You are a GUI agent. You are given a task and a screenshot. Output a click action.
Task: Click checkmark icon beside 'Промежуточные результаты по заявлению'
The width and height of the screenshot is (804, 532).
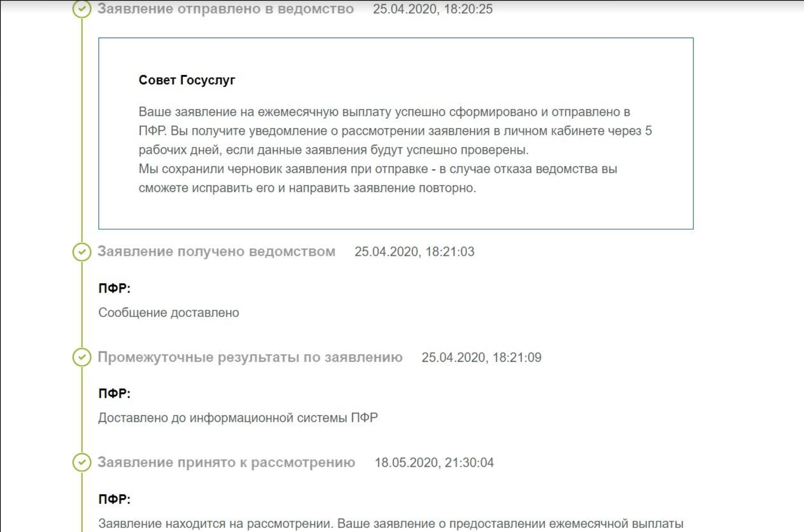click(x=82, y=357)
